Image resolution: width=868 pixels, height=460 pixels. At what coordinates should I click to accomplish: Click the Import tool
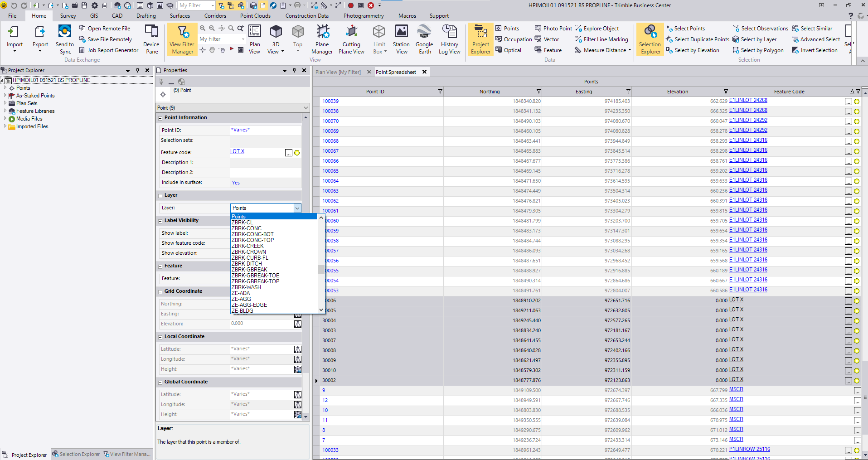click(x=15, y=39)
